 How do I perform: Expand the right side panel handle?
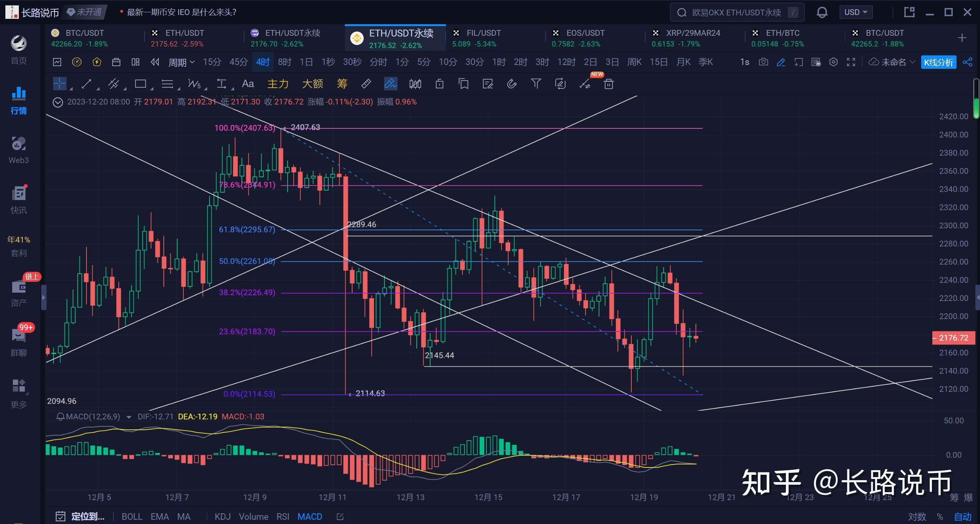coord(978,297)
